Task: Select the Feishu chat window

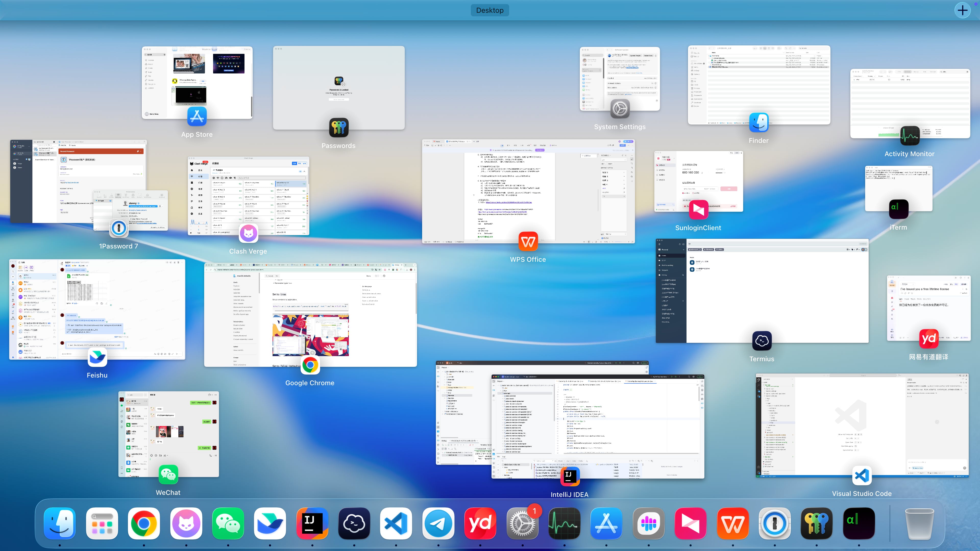Action: tap(97, 309)
